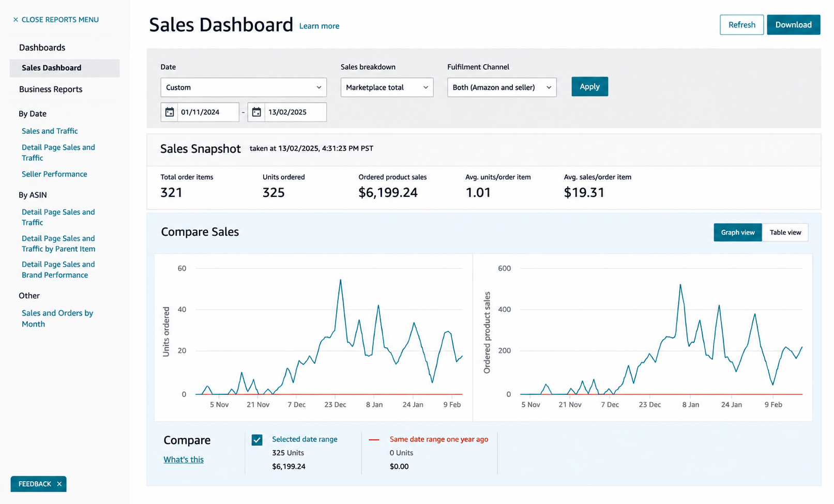Image resolution: width=834 pixels, height=504 pixels.
Task: Open the end date calendar icon
Action: point(256,112)
